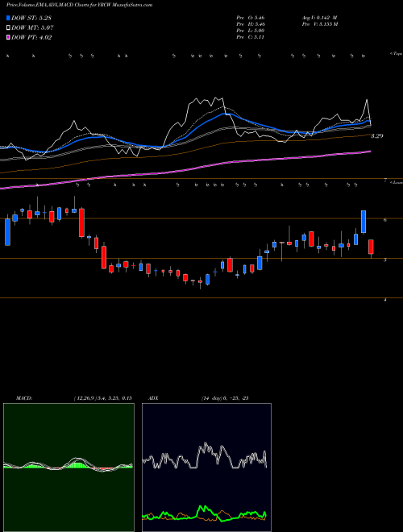
Task: Select the 'DOW MT: 5.07' legend text
Action: 32,28
